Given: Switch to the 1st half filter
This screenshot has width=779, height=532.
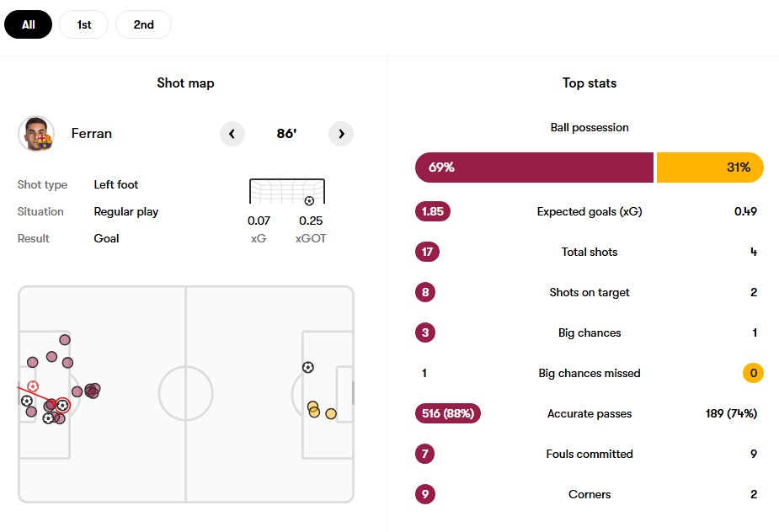Looking at the screenshot, I should coord(84,24).
